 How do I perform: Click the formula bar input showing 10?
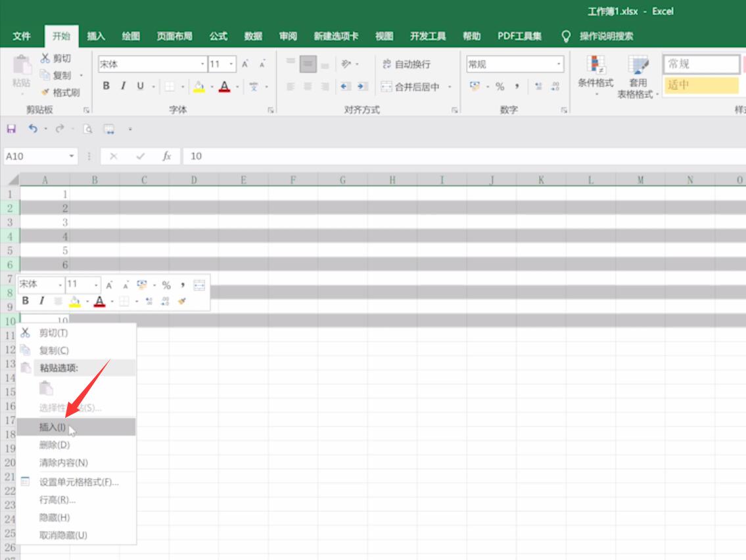click(x=464, y=156)
